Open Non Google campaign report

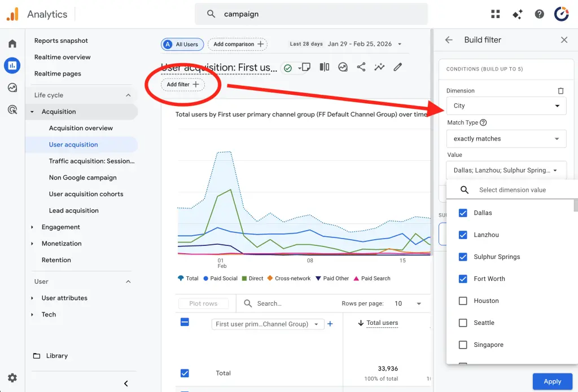click(82, 178)
